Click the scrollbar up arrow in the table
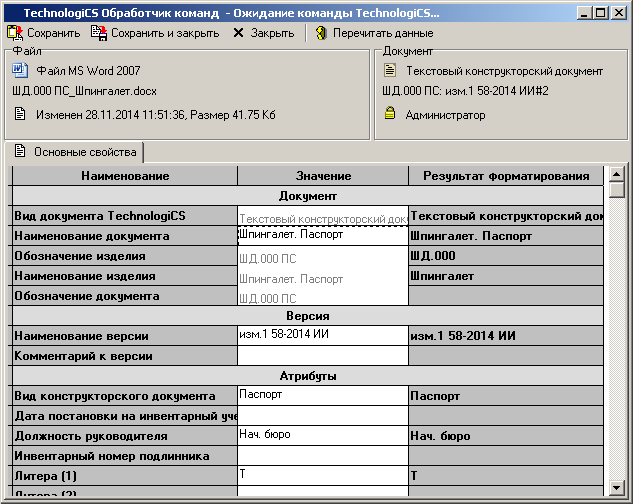The image size is (633, 504). coord(616,175)
